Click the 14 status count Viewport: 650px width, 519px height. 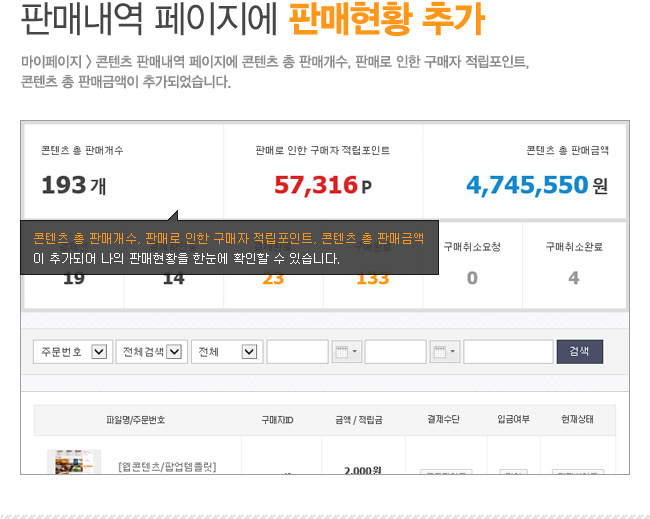click(x=174, y=280)
